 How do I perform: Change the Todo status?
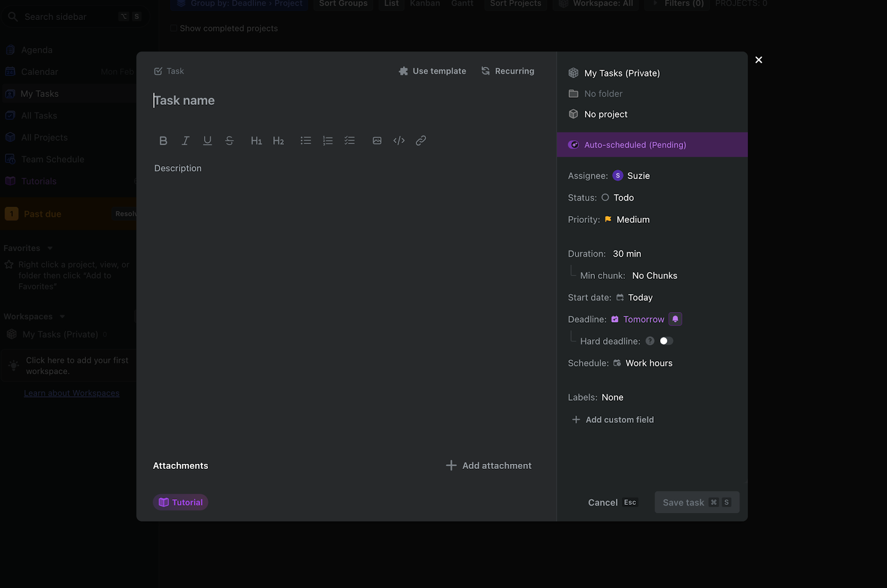[x=618, y=198]
